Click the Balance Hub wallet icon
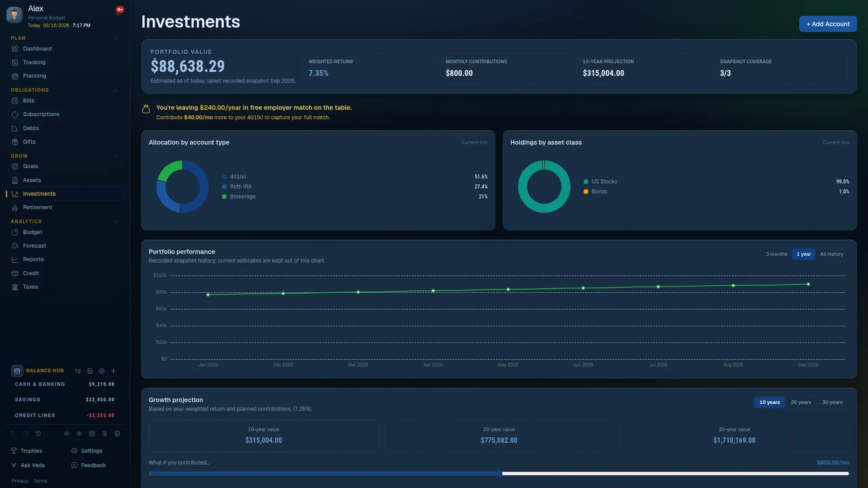The width and height of the screenshot is (868, 488). click(x=17, y=371)
